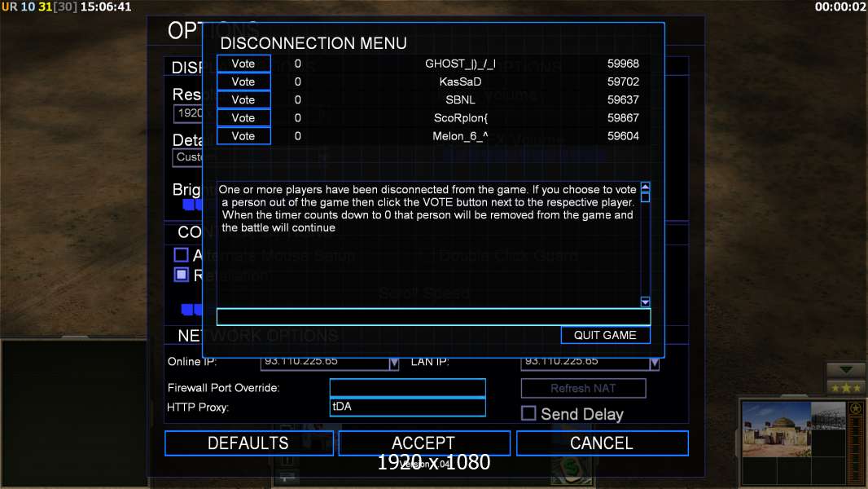Screen dimensions: 868x489
Task: Click the scroll-up arrow in the disconnect message box
Action: point(645,186)
